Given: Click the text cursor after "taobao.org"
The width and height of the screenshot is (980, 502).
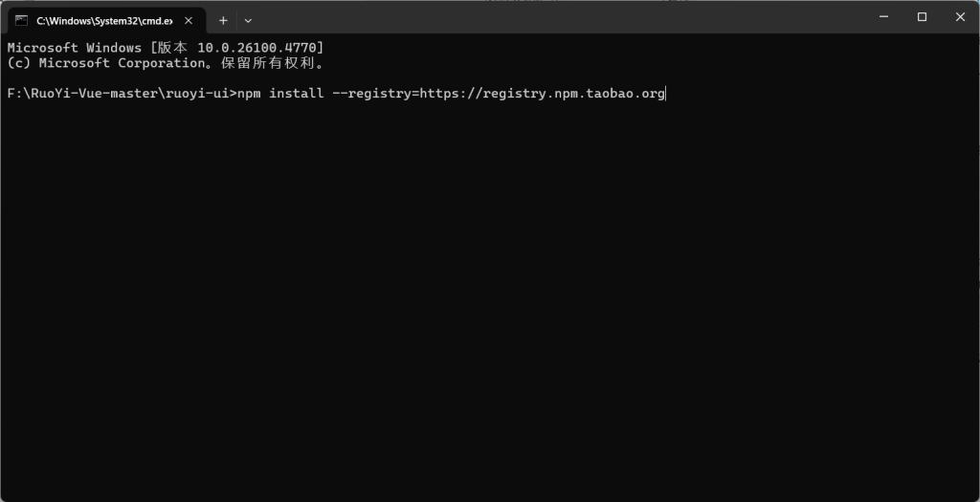Looking at the screenshot, I should 666,94.
